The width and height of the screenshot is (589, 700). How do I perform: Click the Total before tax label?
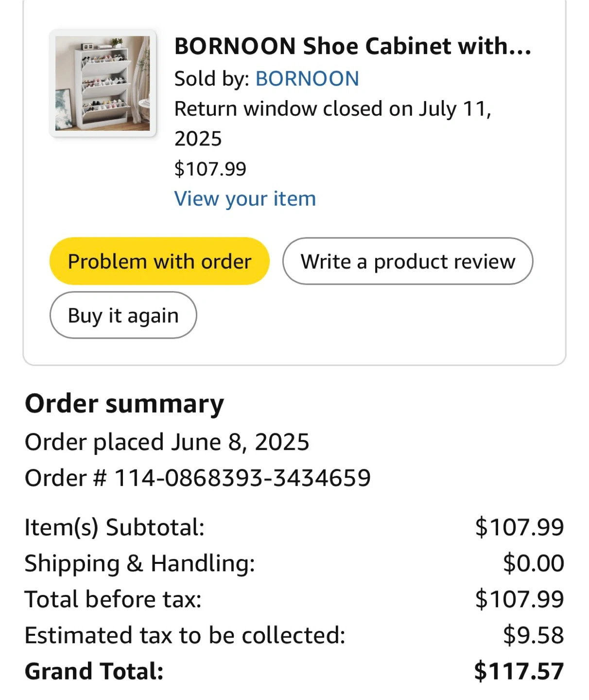(113, 599)
